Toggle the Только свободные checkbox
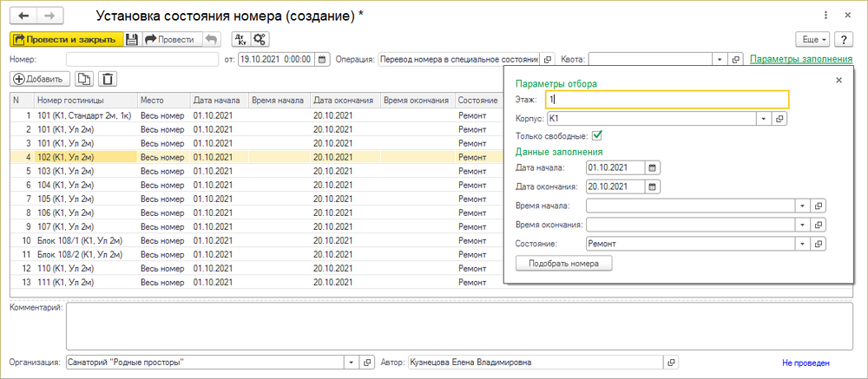The width and height of the screenshot is (868, 379). 597,135
